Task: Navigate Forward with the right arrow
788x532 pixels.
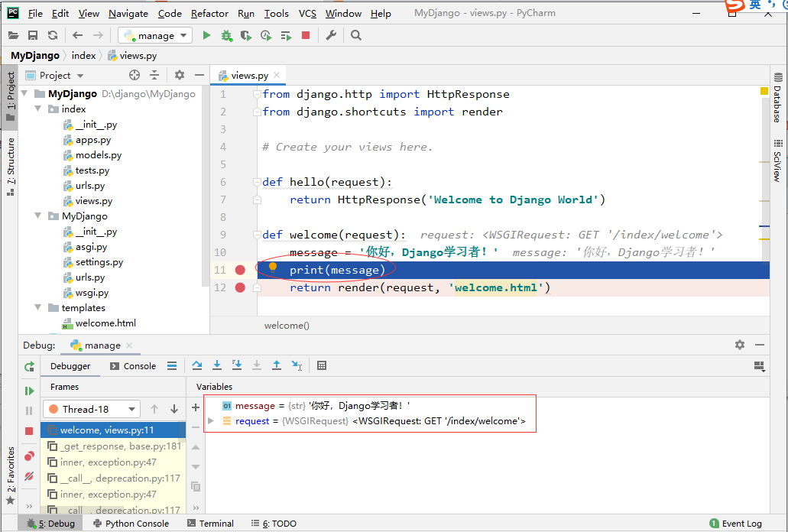Action: (98, 35)
